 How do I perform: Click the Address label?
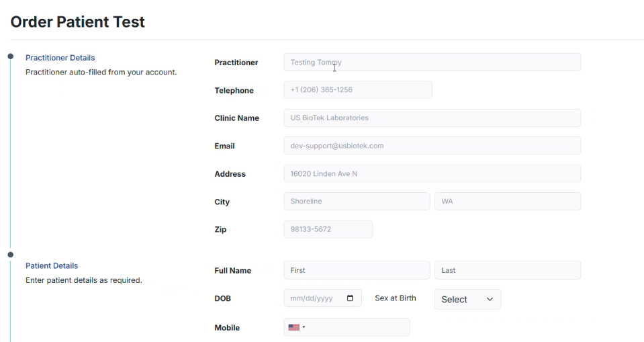click(x=230, y=174)
